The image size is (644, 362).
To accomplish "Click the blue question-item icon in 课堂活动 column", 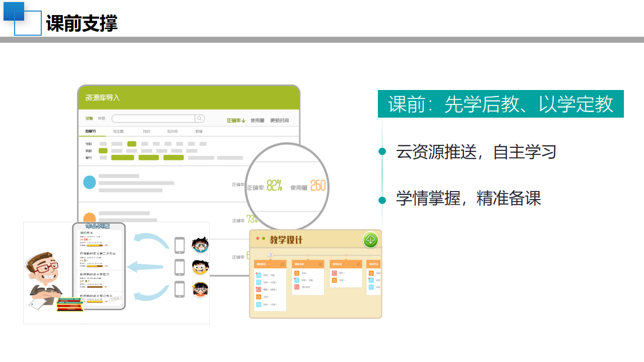I will pos(297,280).
